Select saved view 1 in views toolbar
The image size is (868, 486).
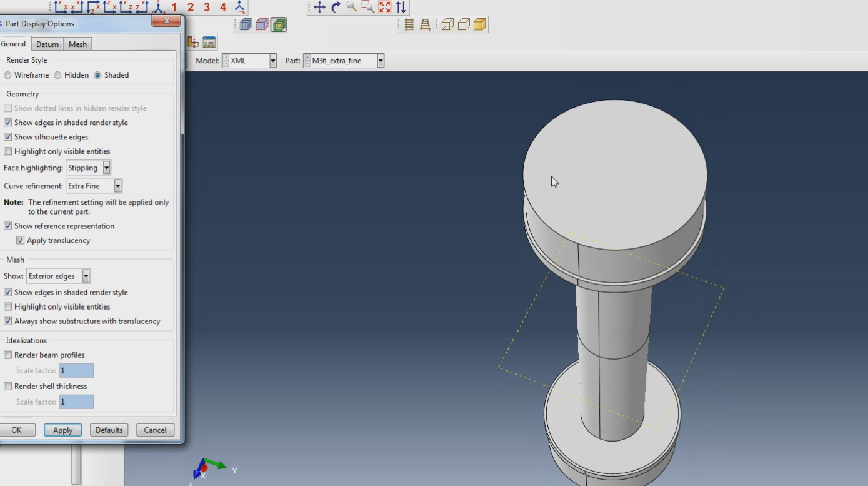(x=174, y=7)
